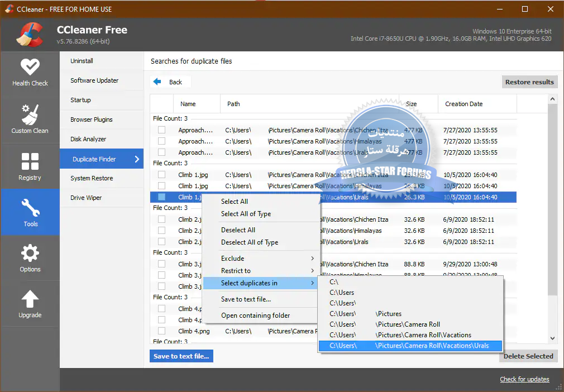
Task: Click the Delete Selected button
Action: tap(528, 356)
